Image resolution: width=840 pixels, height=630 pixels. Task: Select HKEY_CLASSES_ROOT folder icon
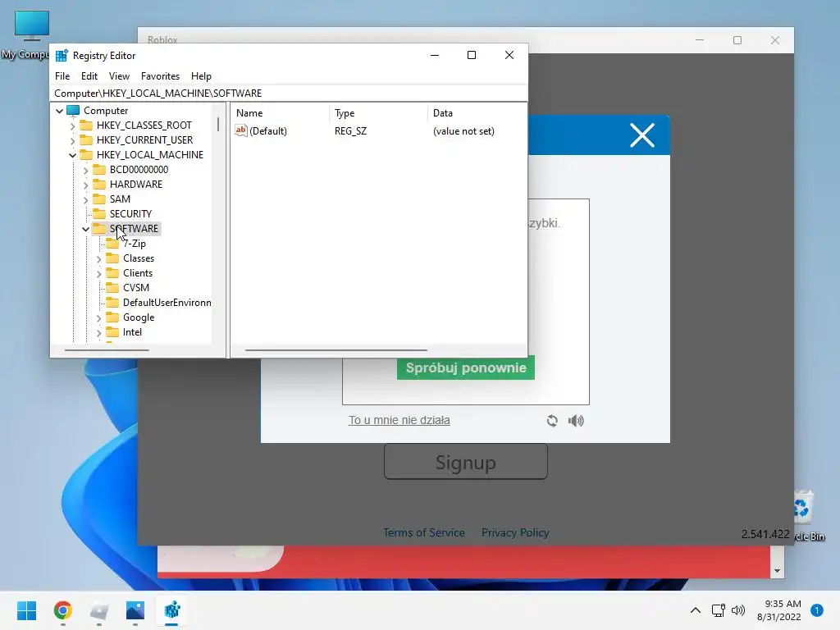coord(85,126)
